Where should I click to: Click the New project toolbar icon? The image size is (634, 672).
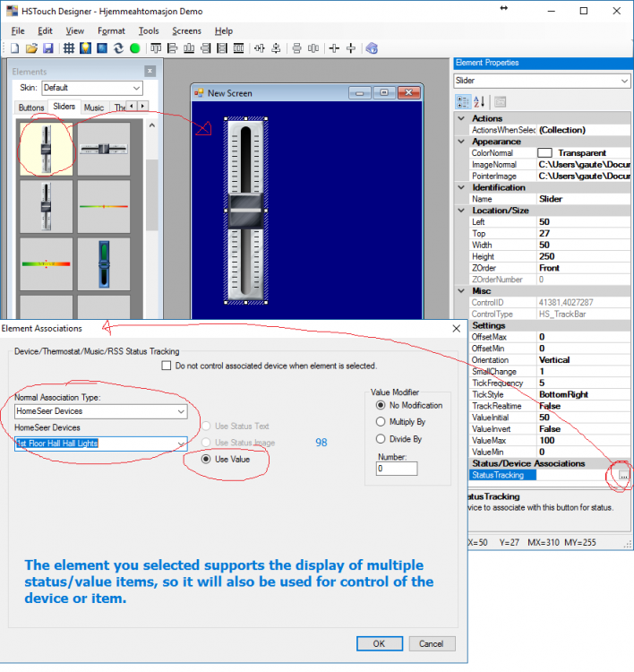(x=14, y=48)
